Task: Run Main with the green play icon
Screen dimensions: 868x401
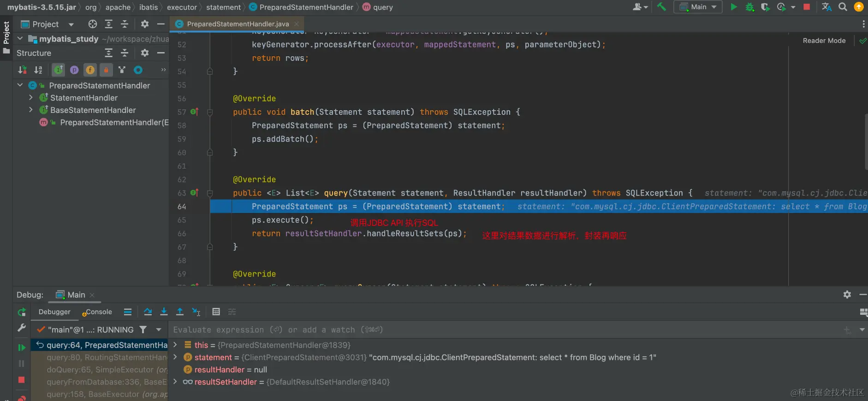Action: (x=734, y=7)
